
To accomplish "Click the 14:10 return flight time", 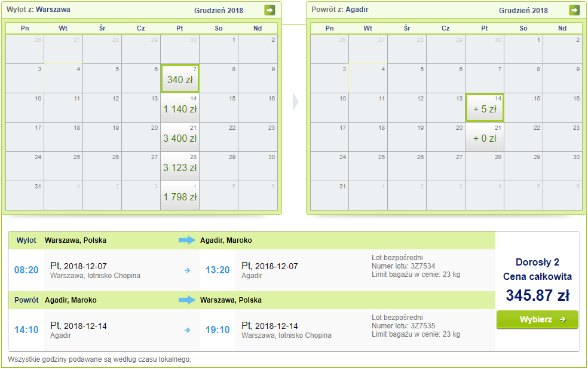I will 26,330.
